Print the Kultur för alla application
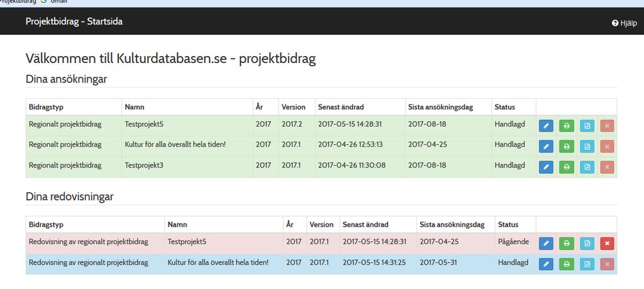 point(567,146)
